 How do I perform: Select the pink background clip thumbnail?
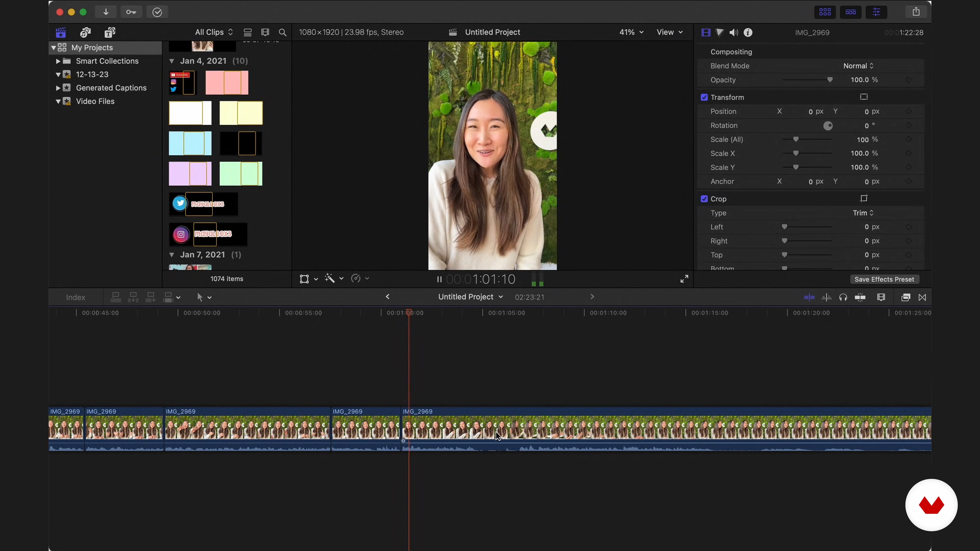tap(227, 83)
